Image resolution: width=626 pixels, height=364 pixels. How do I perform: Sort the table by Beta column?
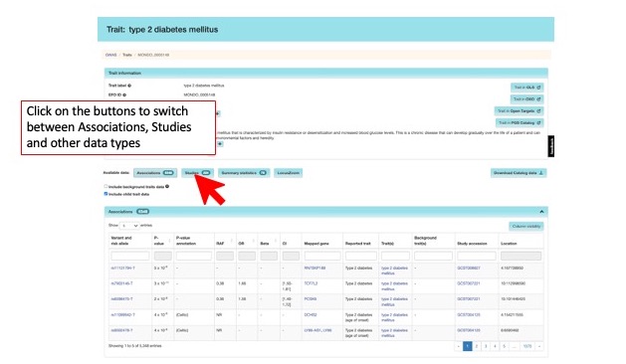pos(269,241)
